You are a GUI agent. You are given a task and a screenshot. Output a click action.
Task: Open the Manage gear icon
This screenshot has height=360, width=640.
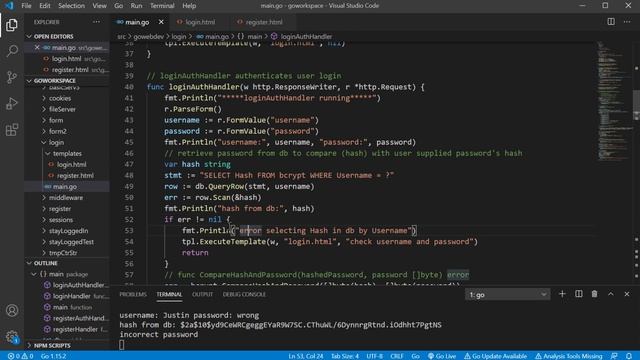(12, 337)
